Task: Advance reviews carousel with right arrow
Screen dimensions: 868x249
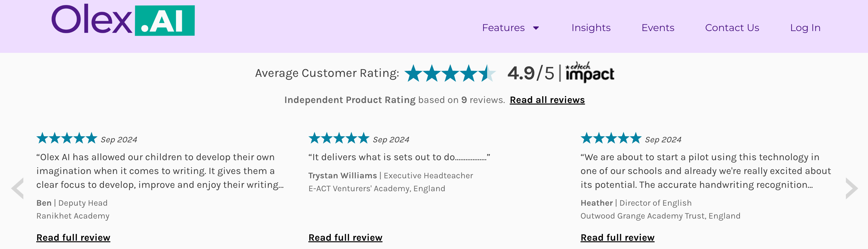Action: [x=851, y=188]
